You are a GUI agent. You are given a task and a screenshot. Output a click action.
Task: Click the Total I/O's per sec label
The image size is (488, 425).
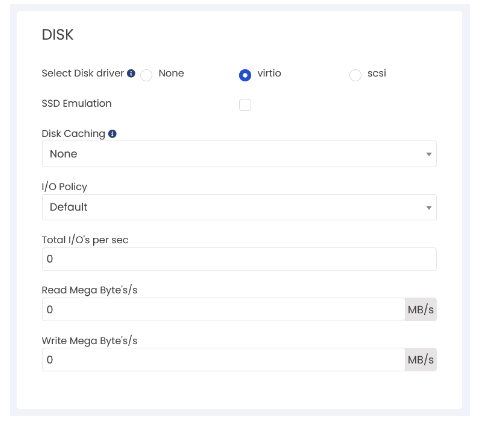pos(85,240)
